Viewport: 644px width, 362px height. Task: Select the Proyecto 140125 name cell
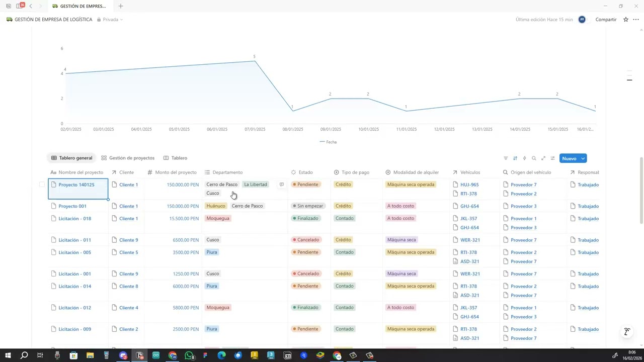pyautogui.click(x=78, y=189)
